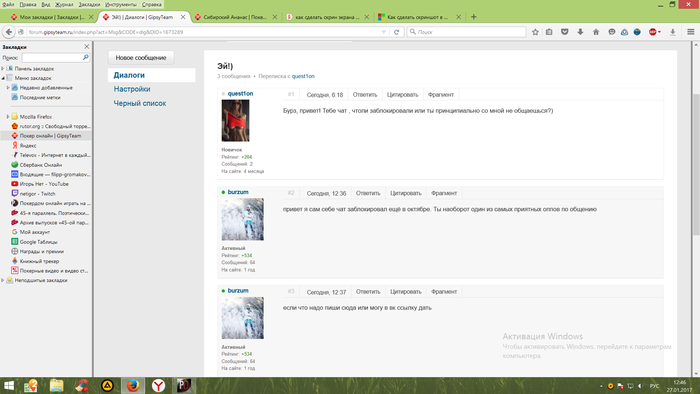Open File Explorer folder in taskbar

pyautogui.click(x=57, y=386)
